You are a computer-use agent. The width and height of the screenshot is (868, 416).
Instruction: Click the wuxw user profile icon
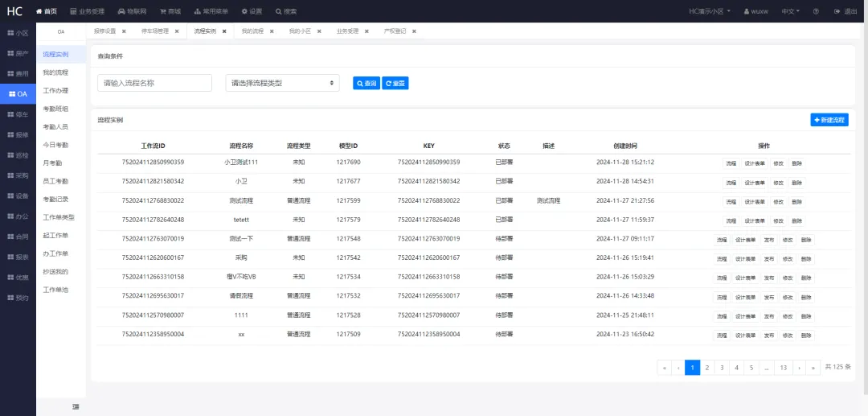click(x=747, y=11)
